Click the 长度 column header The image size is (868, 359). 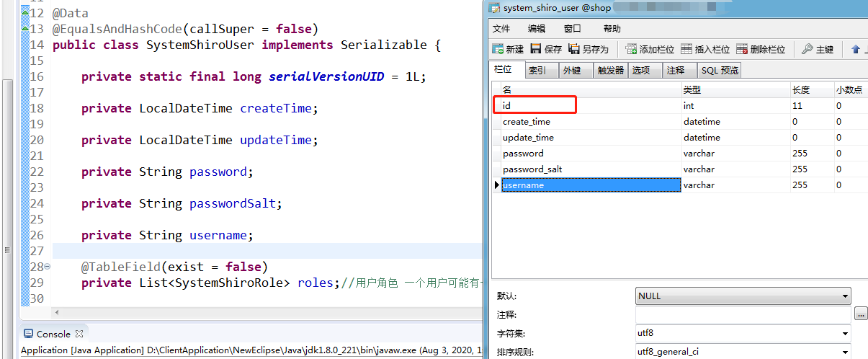coord(812,90)
